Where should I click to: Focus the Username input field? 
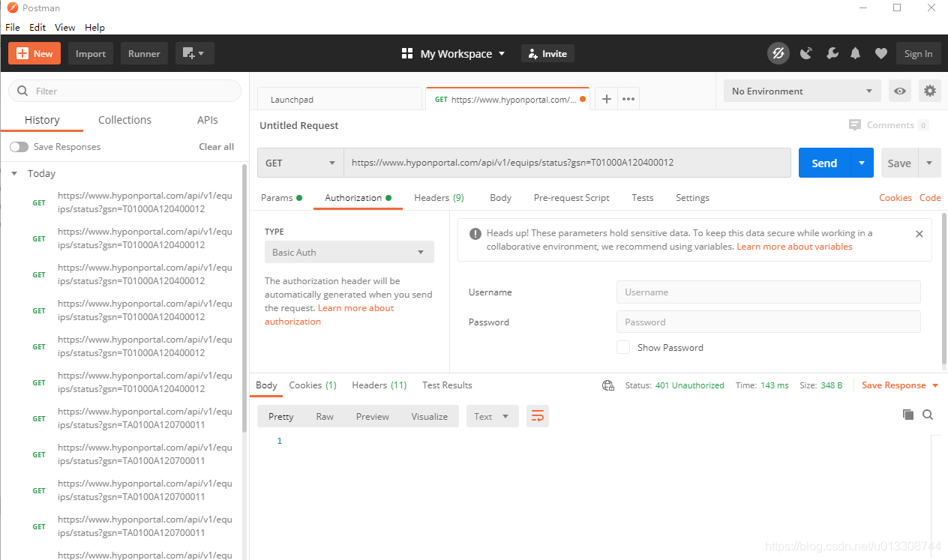[768, 292]
